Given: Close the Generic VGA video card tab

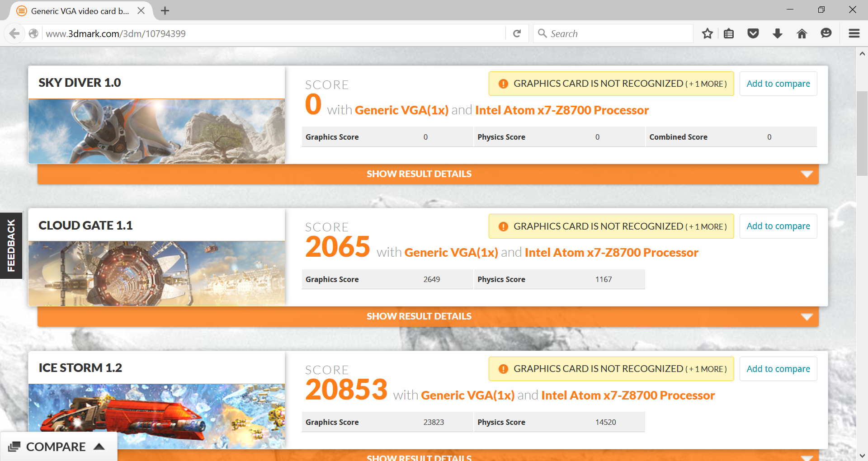Looking at the screenshot, I should pos(141,10).
